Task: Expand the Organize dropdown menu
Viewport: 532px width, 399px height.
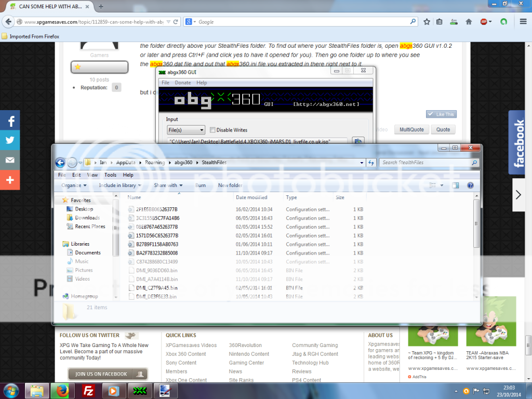Action: (x=74, y=185)
